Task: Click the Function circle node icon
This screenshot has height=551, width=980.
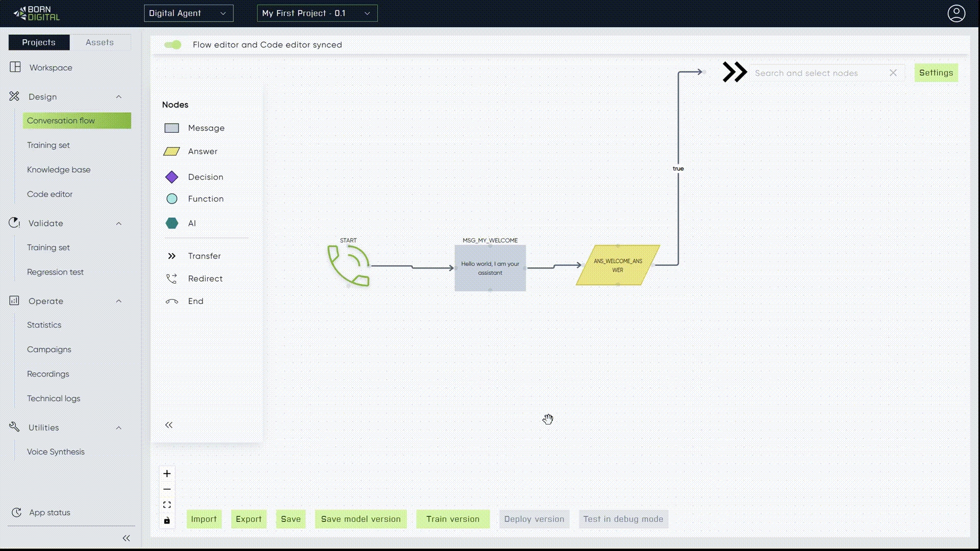Action: (x=171, y=199)
